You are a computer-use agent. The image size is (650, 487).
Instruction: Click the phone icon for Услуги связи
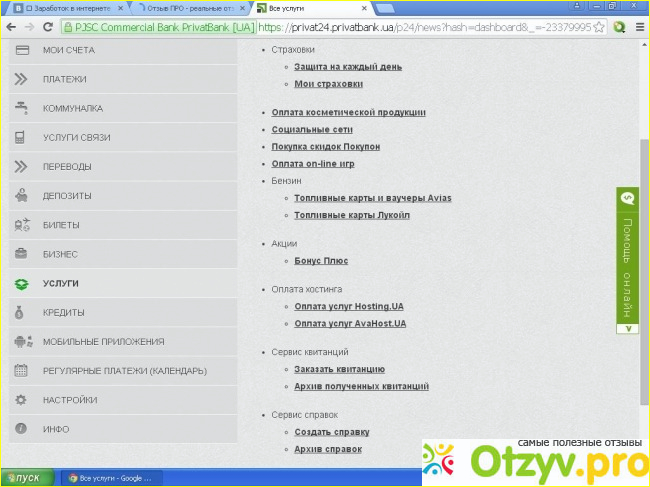(x=21, y=137)
